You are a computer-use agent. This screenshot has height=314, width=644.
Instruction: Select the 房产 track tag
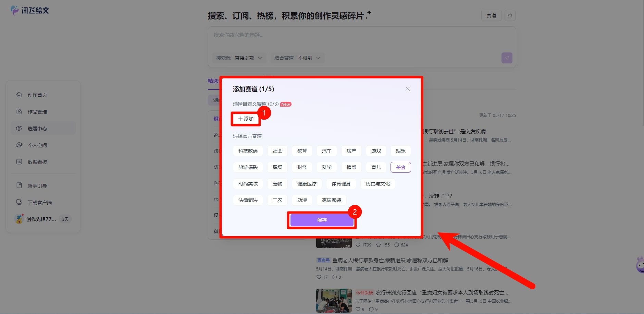click(x=351, y=151)
